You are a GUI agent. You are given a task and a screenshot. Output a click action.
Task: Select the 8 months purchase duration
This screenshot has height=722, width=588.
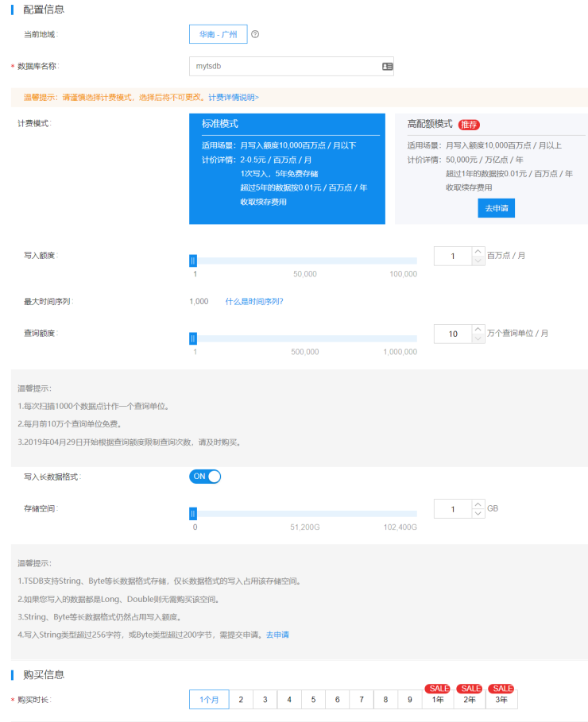(385, 700)
